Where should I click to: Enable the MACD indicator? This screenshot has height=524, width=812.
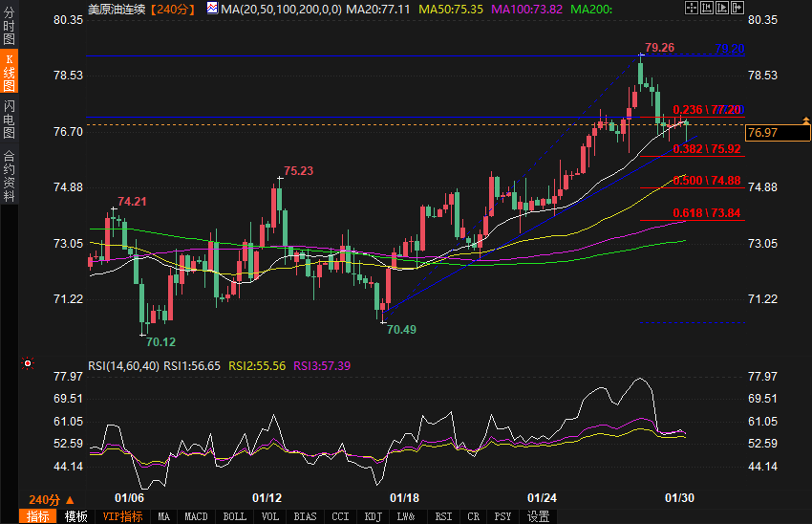click(x=196, y=516)
